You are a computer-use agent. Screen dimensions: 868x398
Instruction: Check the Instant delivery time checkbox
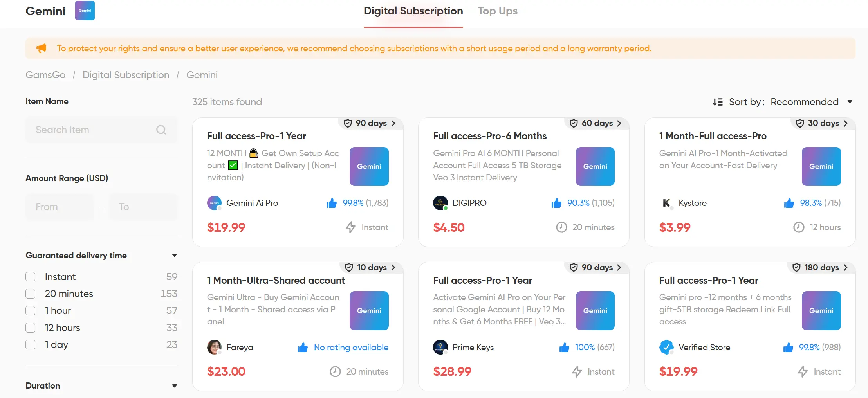click(31, 277)
